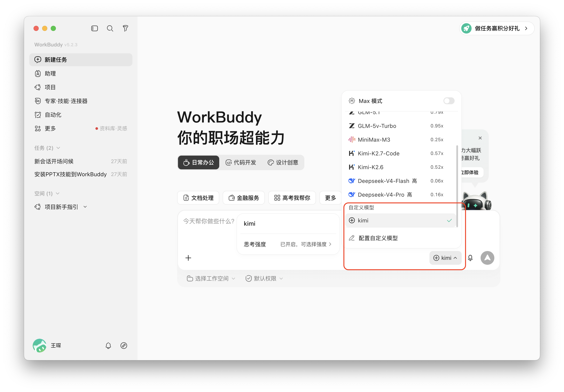Click the robot cat mascot
Screen dimensions: 564x392
[477, 201]
